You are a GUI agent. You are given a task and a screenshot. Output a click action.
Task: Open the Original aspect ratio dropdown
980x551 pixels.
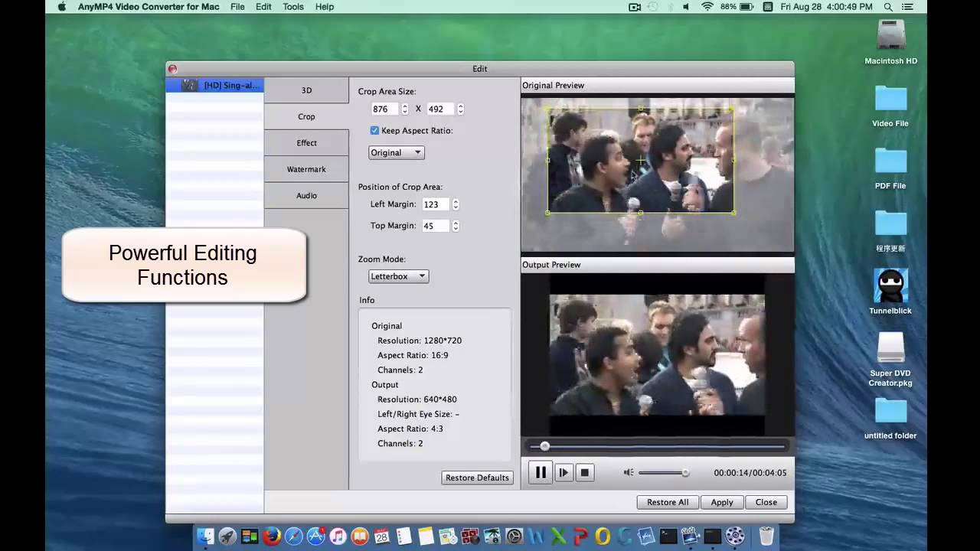[x=397, y=152]
